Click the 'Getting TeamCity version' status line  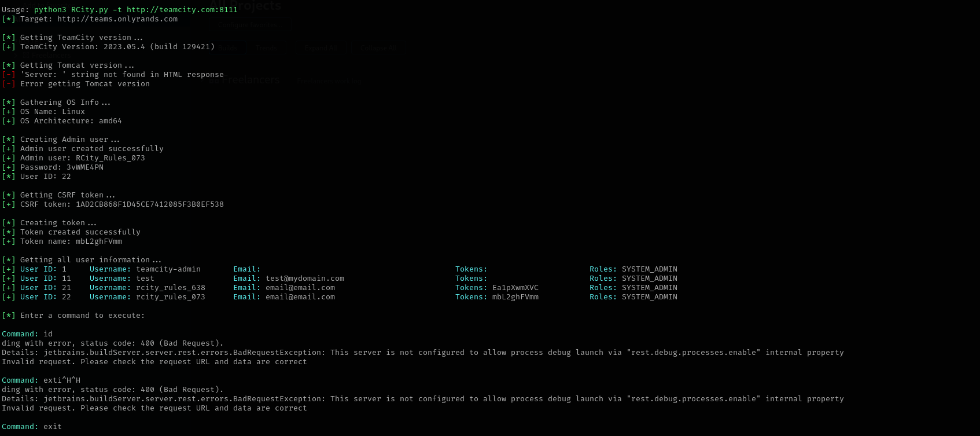point(72,38)
